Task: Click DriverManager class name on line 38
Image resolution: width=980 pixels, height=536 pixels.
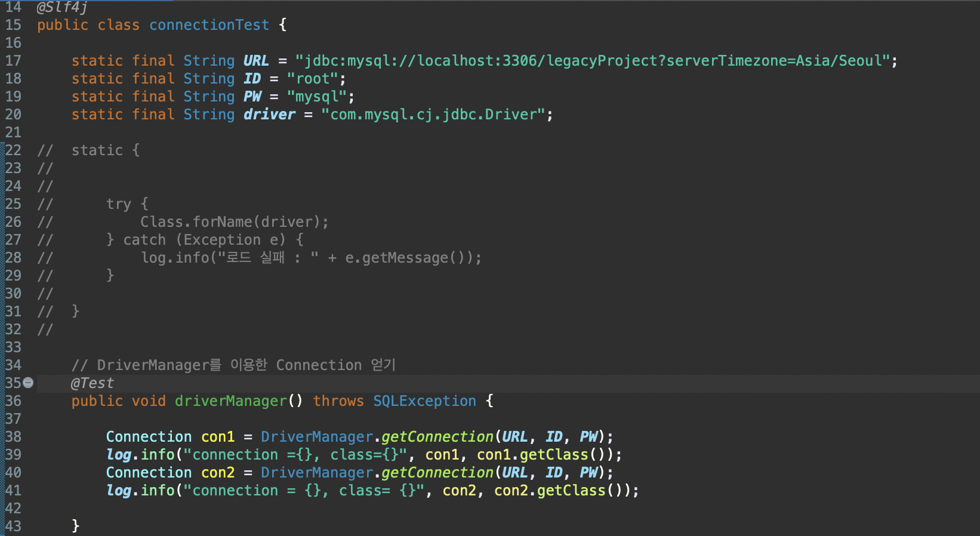Action: pyautogui.click(x=317, y=437)
